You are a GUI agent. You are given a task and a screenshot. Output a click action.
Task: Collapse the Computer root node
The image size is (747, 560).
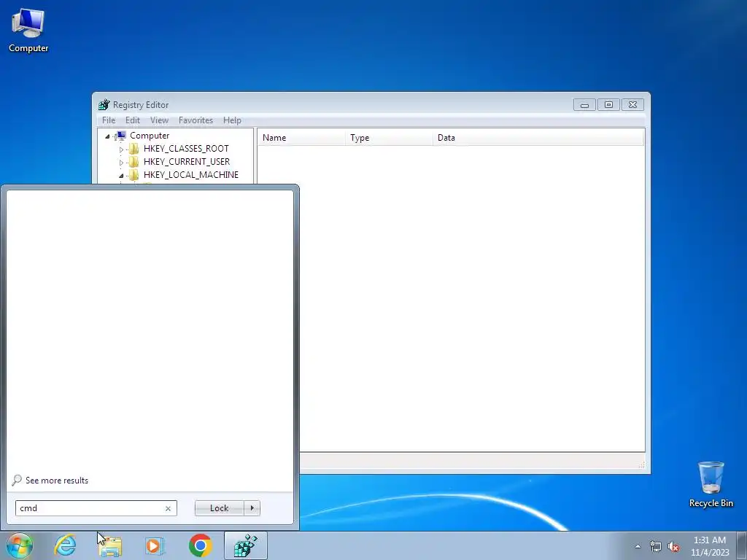pos(108,136)
